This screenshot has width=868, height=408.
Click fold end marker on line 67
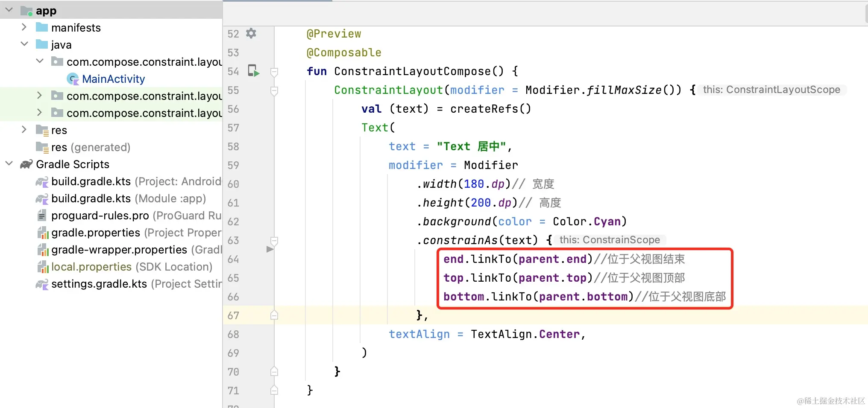[274, 315]
